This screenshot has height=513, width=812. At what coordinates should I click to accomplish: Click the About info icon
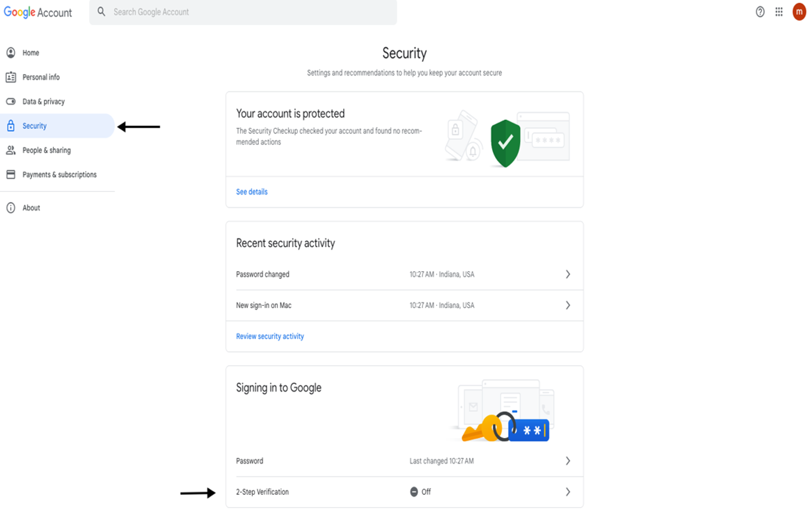click(x=11, y=208)
